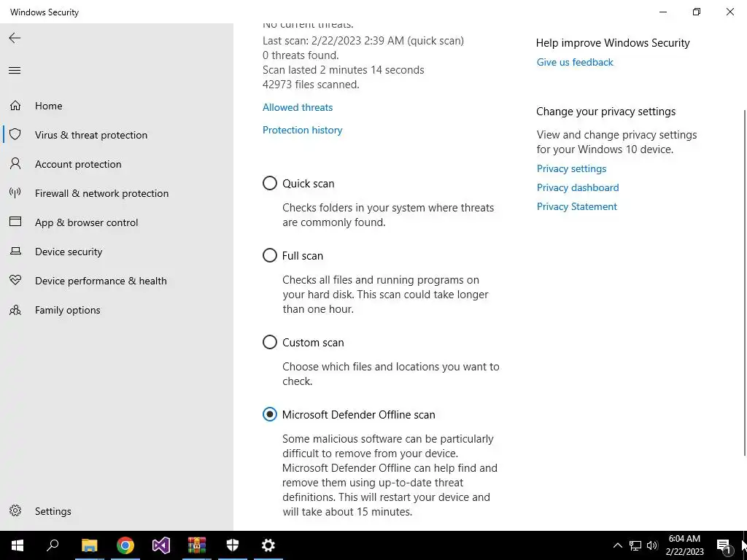Open Settings gear app in taskbar
This screenshot has width=747, height=560.
[x=268, y=545]
